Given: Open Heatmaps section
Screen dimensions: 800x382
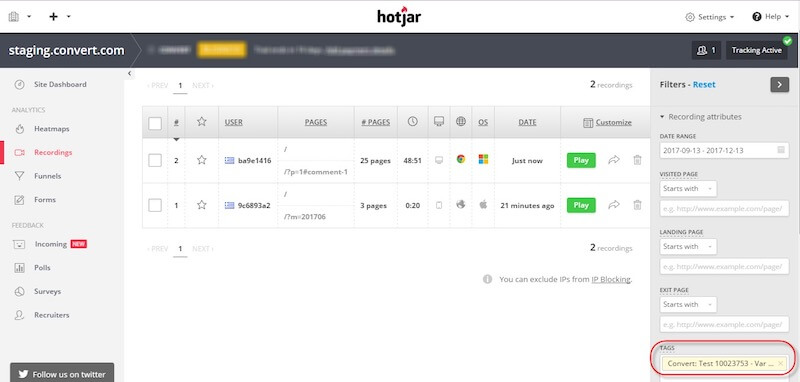Looking at the screenshot, I should [x=52, y=129].
